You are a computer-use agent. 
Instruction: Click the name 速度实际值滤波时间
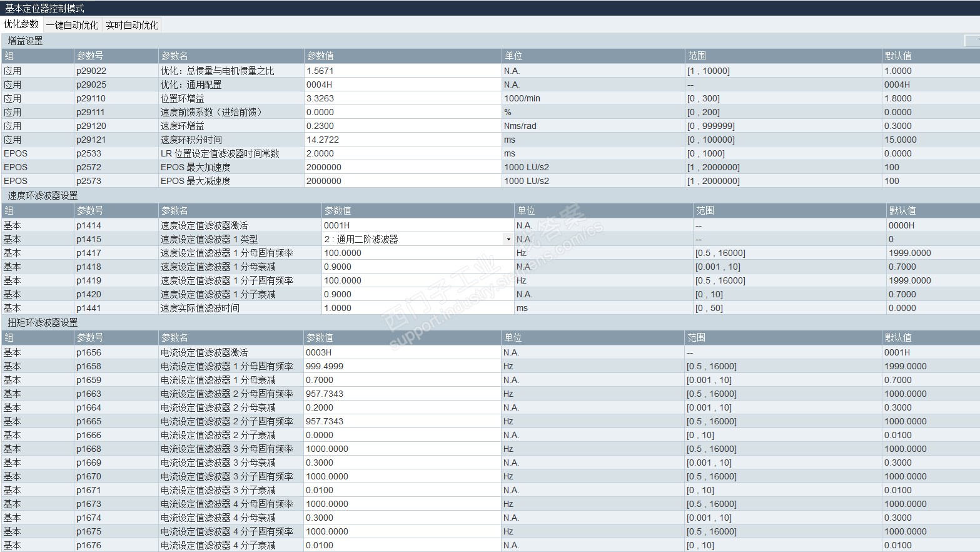(x=200, y=308)
